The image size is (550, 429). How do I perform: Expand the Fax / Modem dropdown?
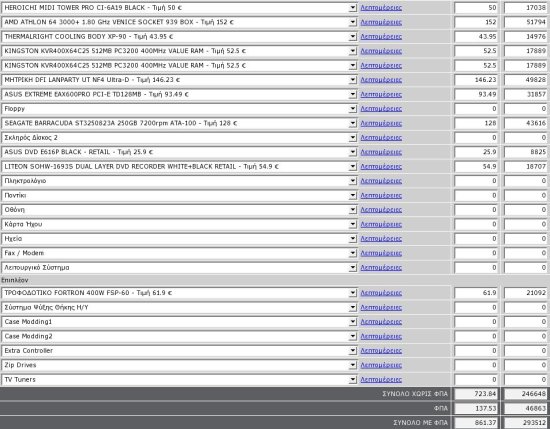(179, 253)
